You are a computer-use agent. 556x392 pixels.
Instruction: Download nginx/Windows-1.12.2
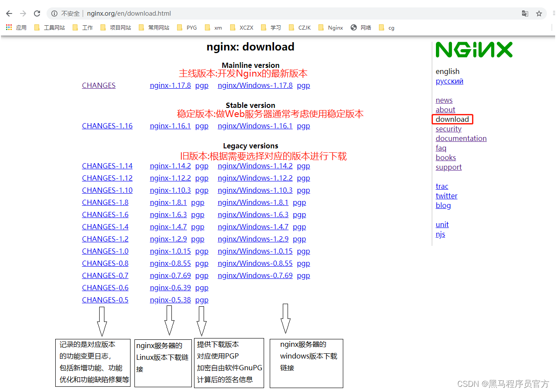[x=255, y=178]
